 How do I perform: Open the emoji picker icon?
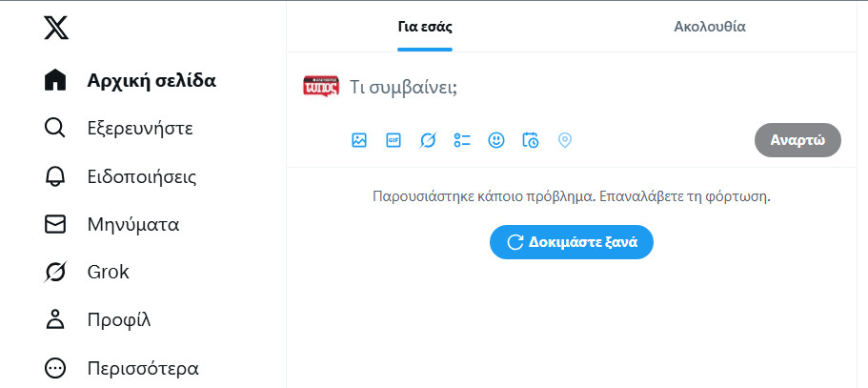click(x=496, y=140)
